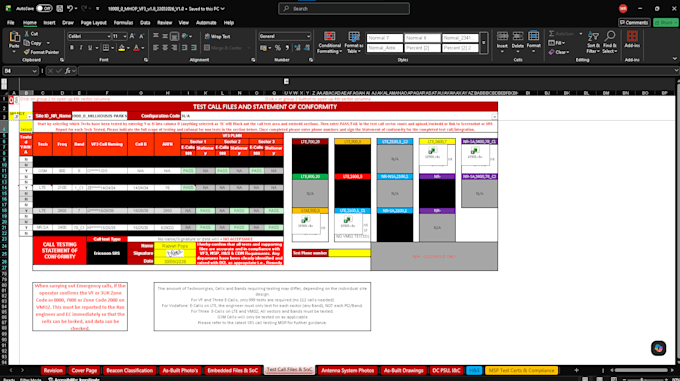680x381 pixels.
Task: Increase font size with the larger A icon
Action: [132, 36]
